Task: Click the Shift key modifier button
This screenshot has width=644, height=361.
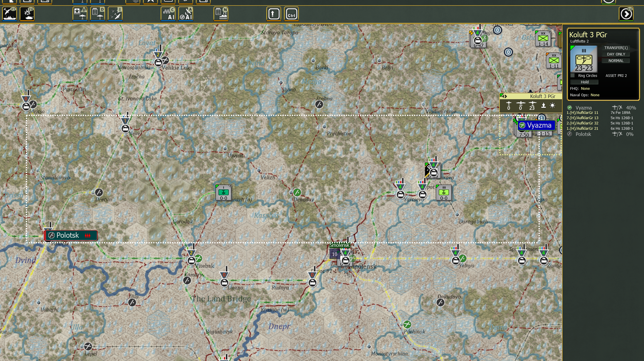Action: [274, 14]
